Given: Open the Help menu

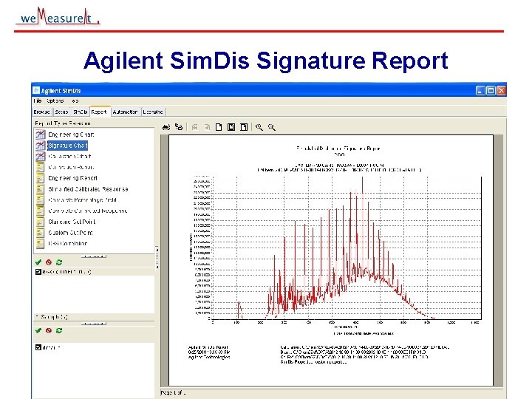Looking at the screenshot, I should click(75, 100).
